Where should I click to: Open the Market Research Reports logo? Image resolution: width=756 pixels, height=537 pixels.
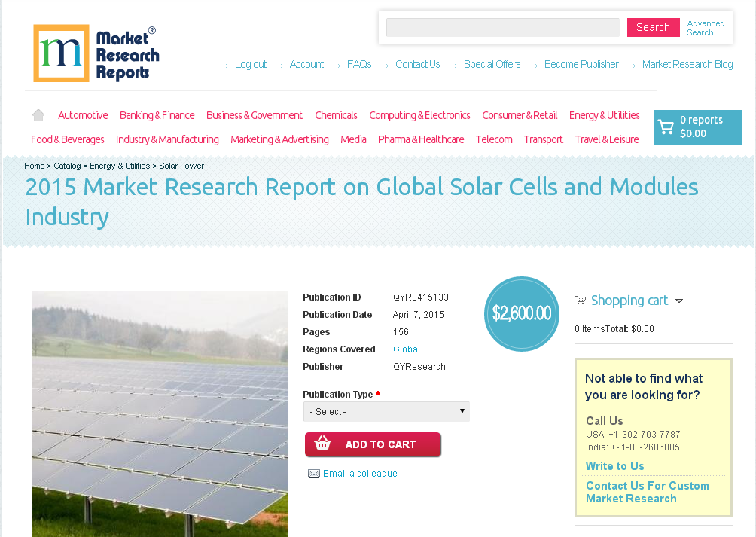[x=95, y=53]
